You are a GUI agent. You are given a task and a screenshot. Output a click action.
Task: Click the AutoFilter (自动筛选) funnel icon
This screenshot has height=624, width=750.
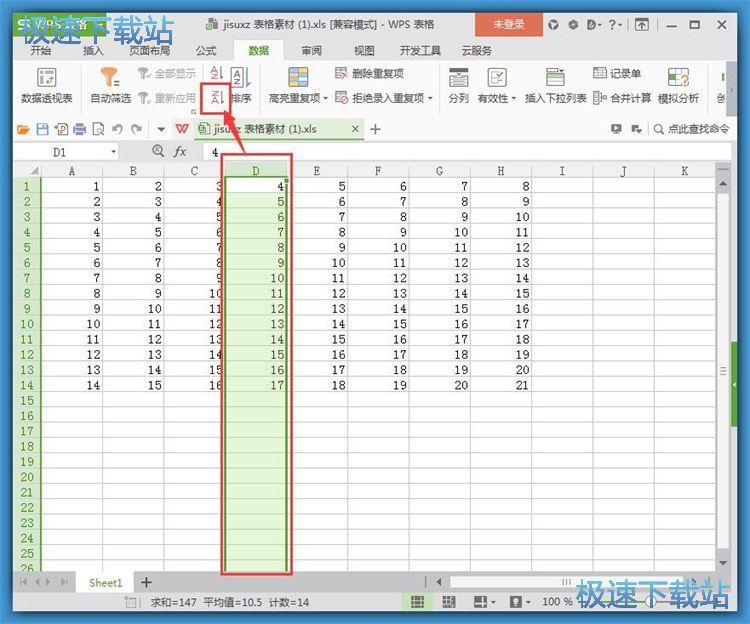[110, 78]
